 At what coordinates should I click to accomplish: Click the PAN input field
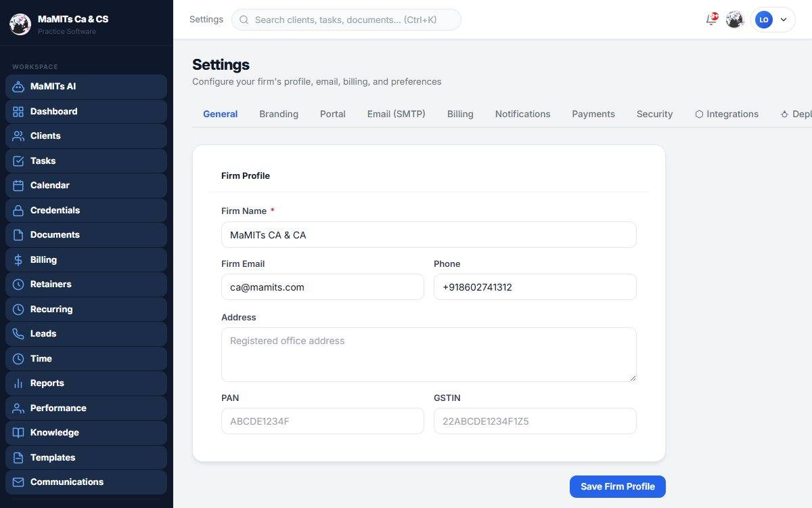(323, 421)
